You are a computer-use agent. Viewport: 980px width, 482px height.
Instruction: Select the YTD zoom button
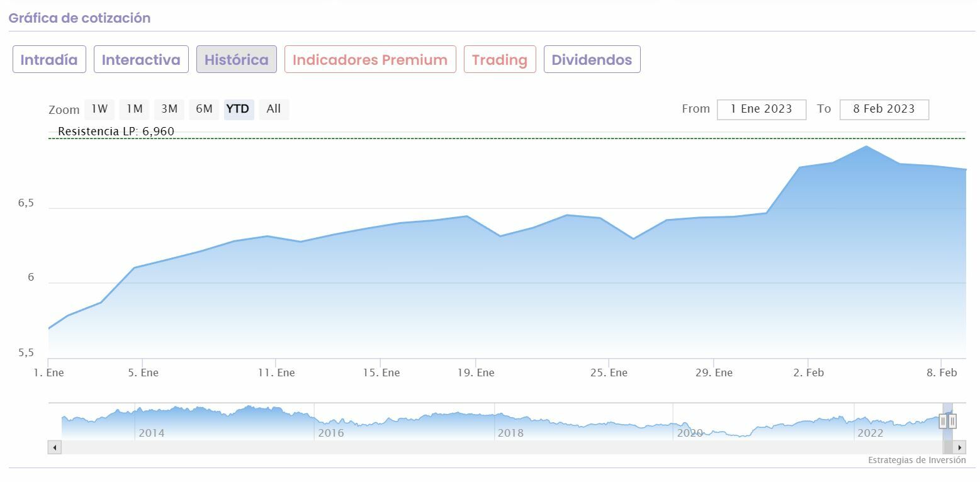pyautogui.click(x=238, y=109)
